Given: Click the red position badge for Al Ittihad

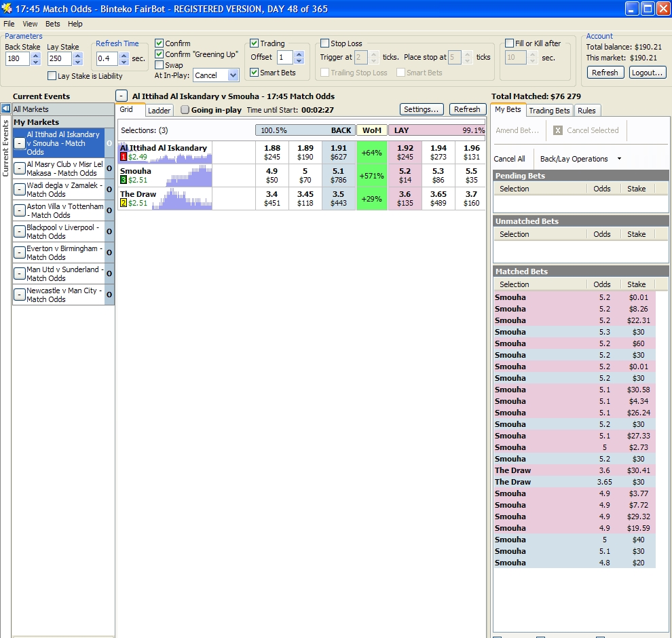Looking at the screenshot, I should [x=124, y=157].
